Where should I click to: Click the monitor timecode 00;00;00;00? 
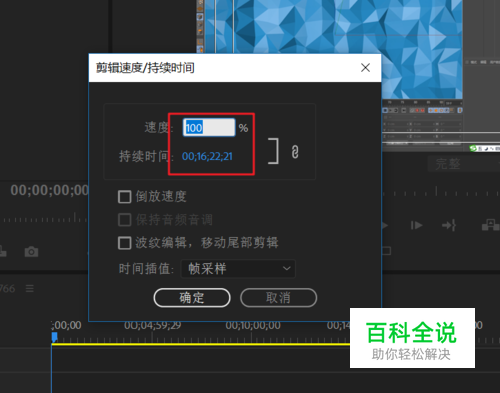(x=49, y=190)
